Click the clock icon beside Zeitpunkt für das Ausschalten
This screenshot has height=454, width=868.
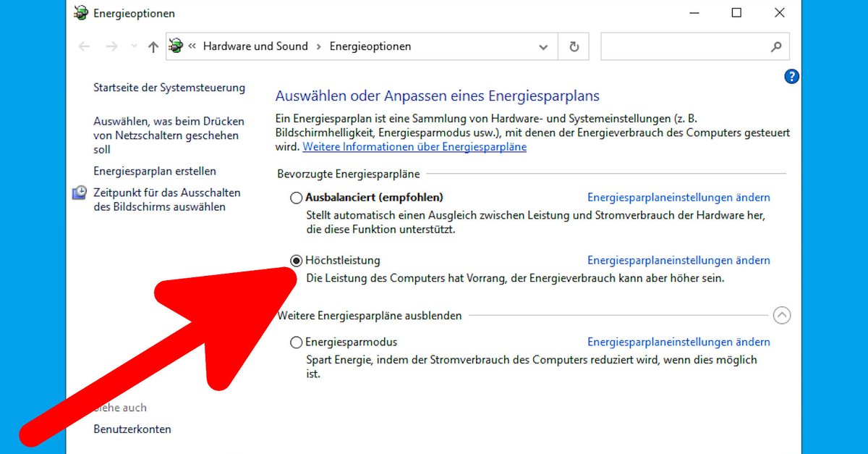(x=80, y=192)
